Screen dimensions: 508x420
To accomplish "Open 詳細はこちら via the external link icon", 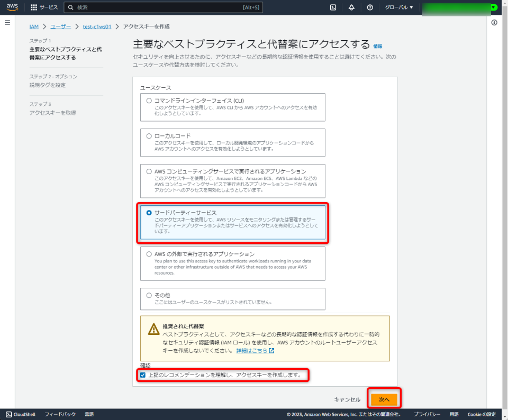I will click(271, 350).
